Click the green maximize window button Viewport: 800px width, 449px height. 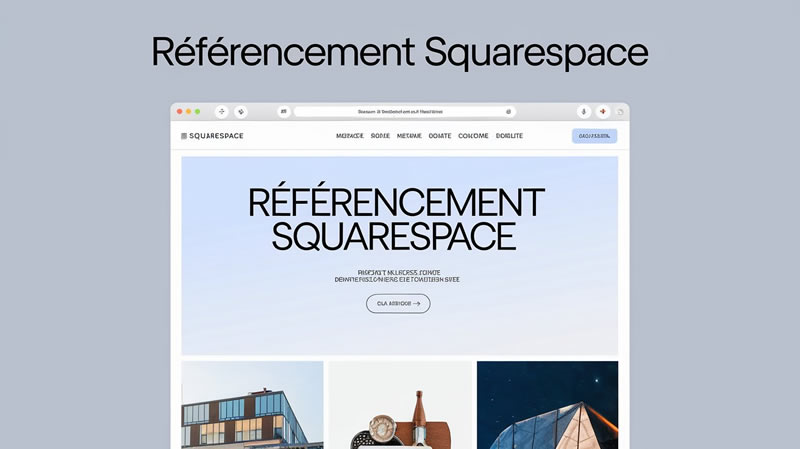[x=197, y=112]
